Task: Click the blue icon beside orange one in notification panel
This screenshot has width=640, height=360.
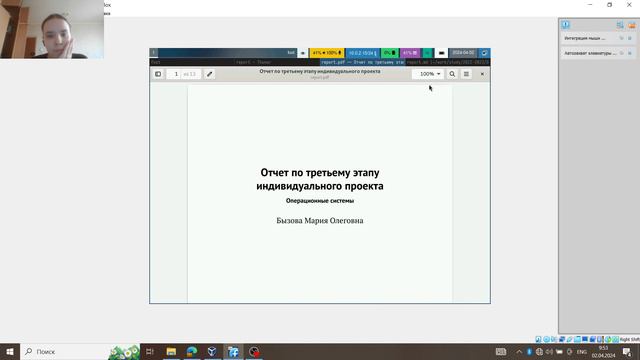Action: click(x=620, y=25)
